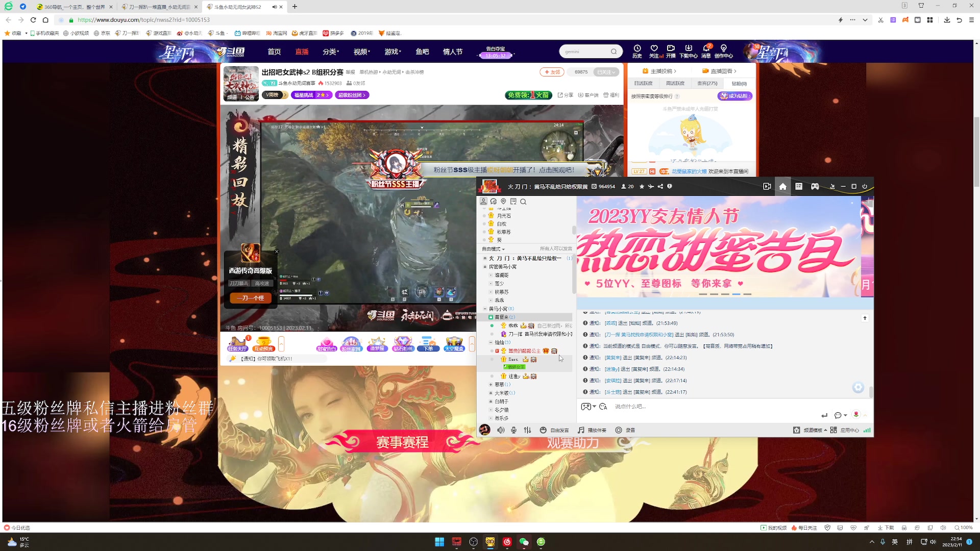Toggle the YY speaker volume icon
Image resolution: width=980 pixels, height=551 pixels.
tap(501, 430)
